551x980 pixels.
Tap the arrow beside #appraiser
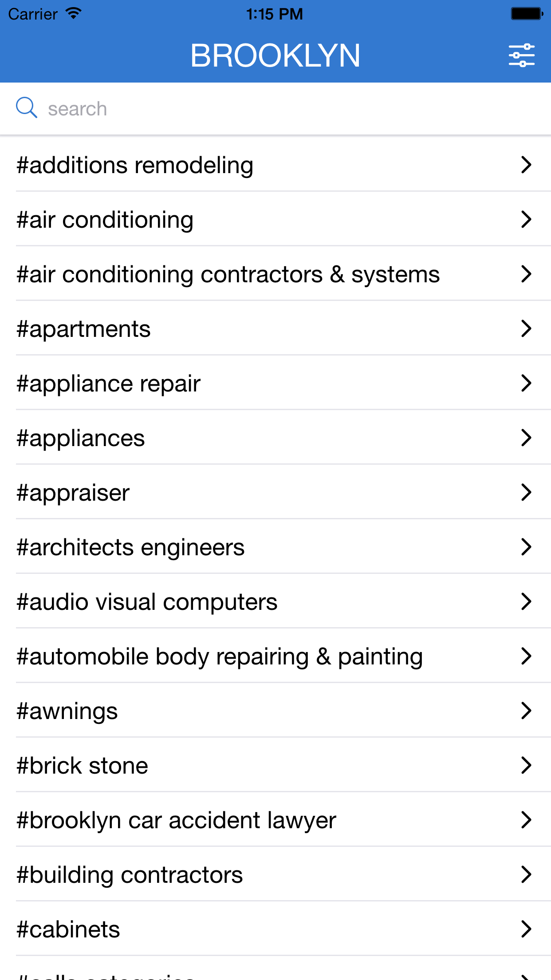tap(526, 493)
